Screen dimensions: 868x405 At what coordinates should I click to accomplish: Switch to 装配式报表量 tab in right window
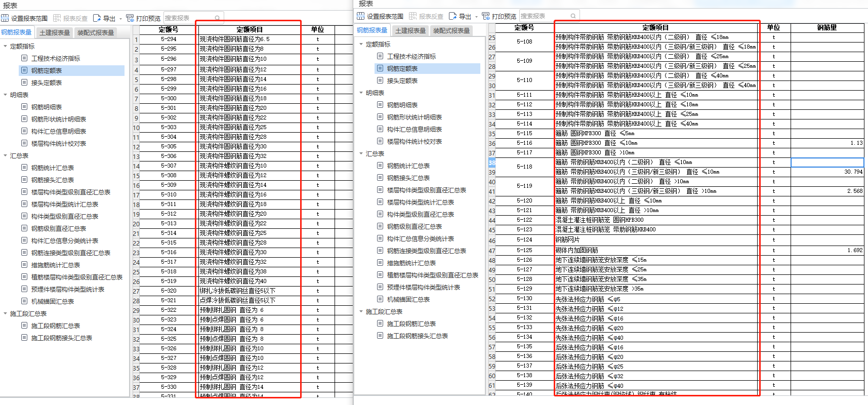click(x=451, y=30)
